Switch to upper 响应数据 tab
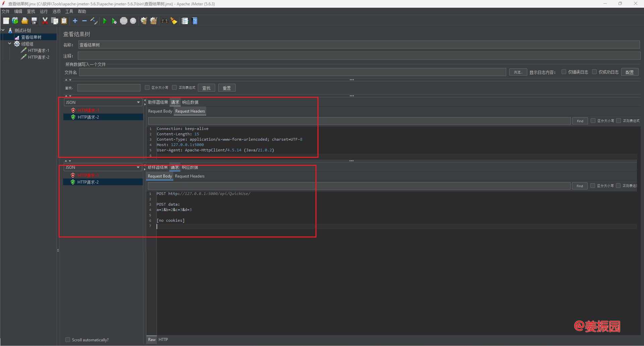This screenshot has height=346, width=644. click(x=190, y=102)
